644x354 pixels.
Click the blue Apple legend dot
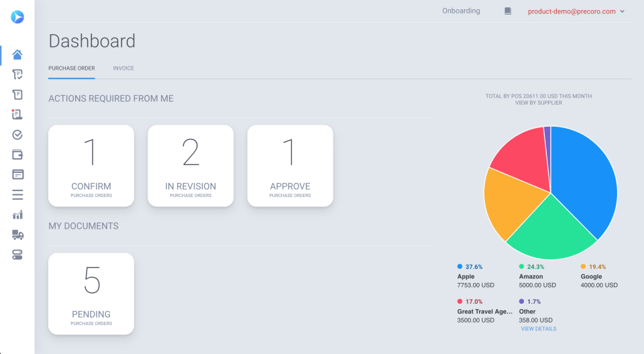pos(460,267)
